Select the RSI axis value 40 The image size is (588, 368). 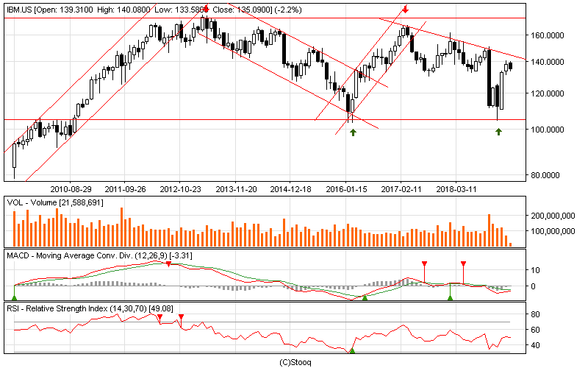(535, 345)
